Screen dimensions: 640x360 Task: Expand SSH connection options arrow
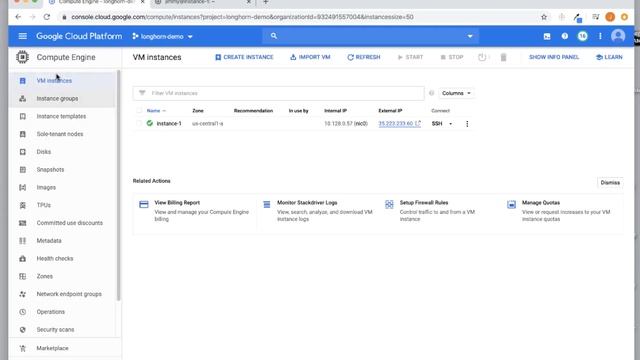pyautogui.click(x=451, y=124)
